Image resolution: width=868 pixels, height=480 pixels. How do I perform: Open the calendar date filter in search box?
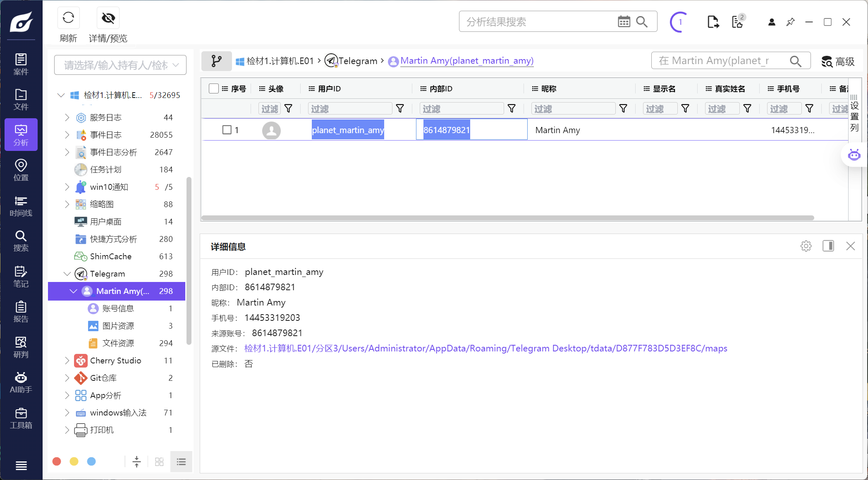[624, 21]
